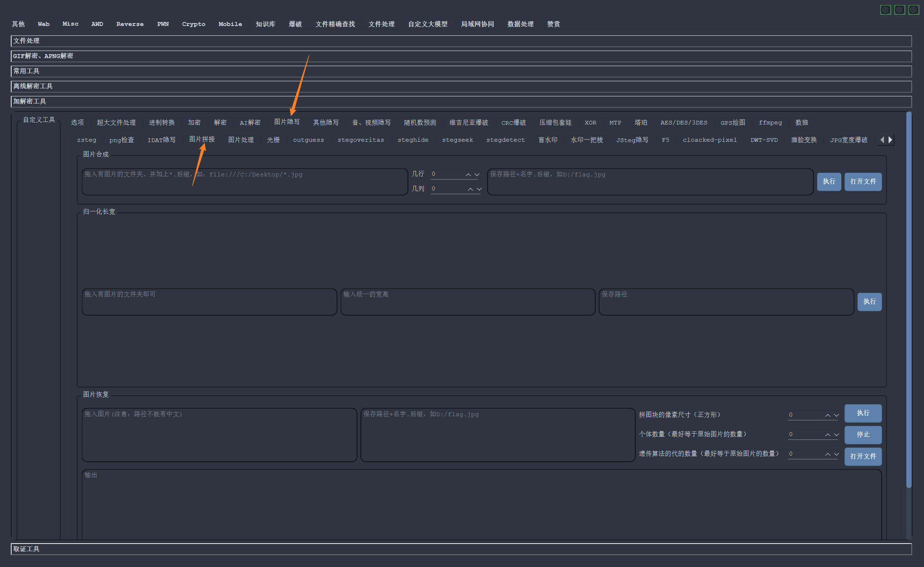Expand the 文件处理 section
The height and width of the screenshot is (567, 924).
pos(461,41)
